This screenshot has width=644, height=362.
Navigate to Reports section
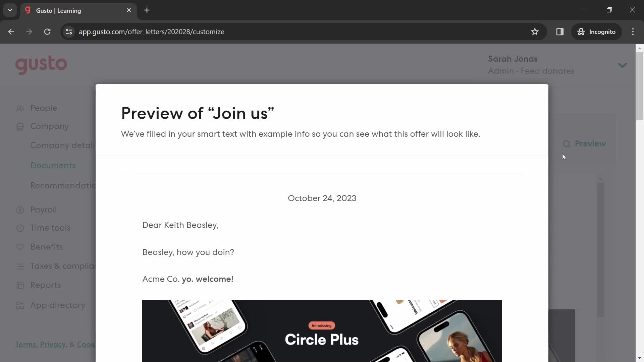coord(46,285)
